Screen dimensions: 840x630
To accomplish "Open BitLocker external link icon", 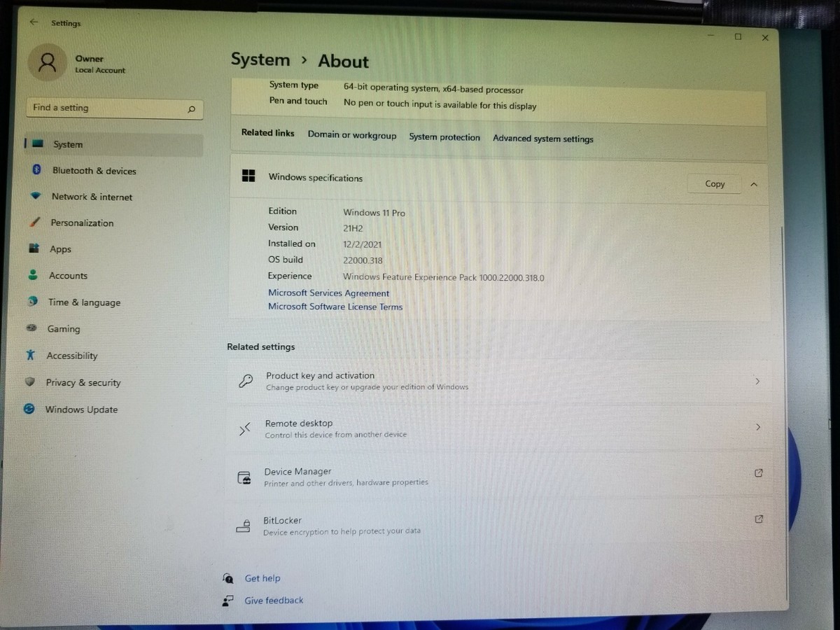I will pos(759,519).
